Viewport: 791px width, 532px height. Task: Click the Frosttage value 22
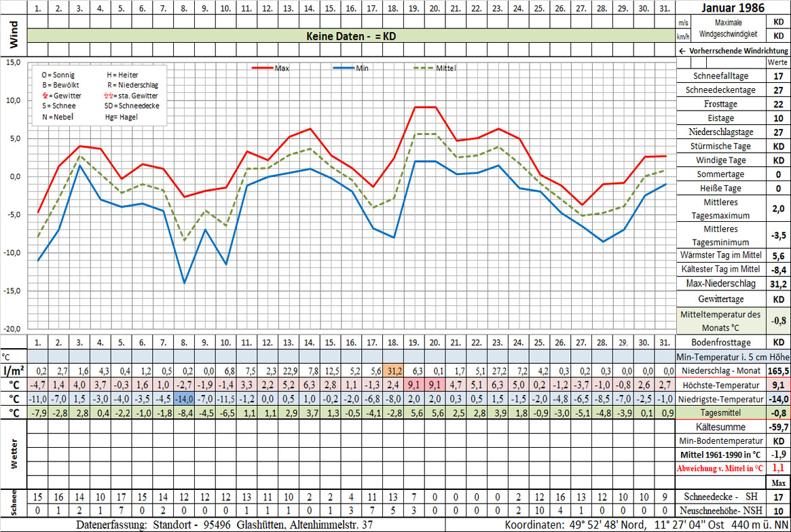pos(778,104)
